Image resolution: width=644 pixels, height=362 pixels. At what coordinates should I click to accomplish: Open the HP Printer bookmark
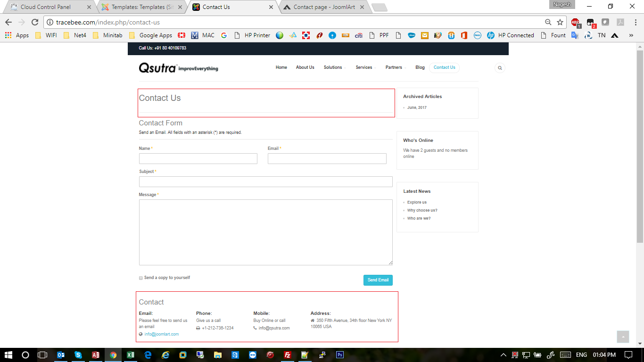point(252,35)
